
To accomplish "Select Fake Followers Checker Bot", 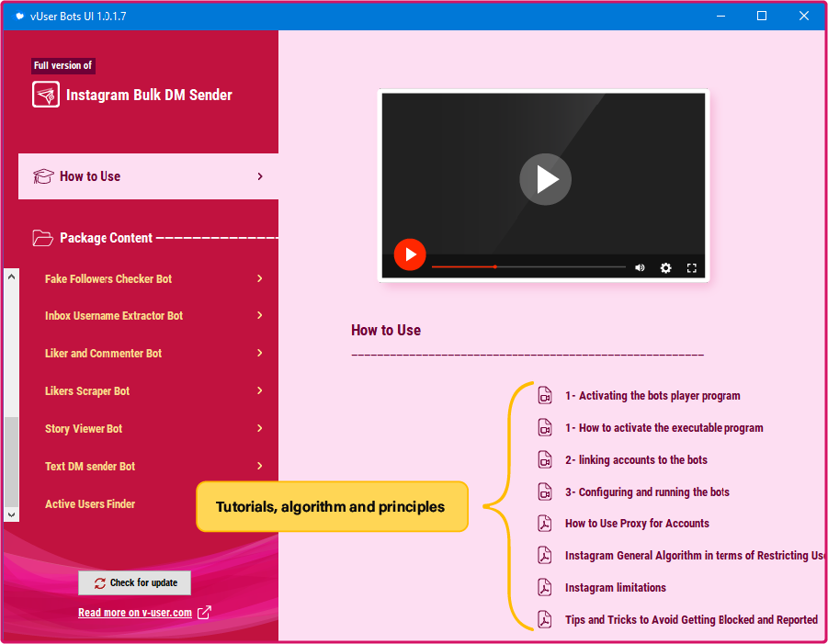I will point(108,278).
